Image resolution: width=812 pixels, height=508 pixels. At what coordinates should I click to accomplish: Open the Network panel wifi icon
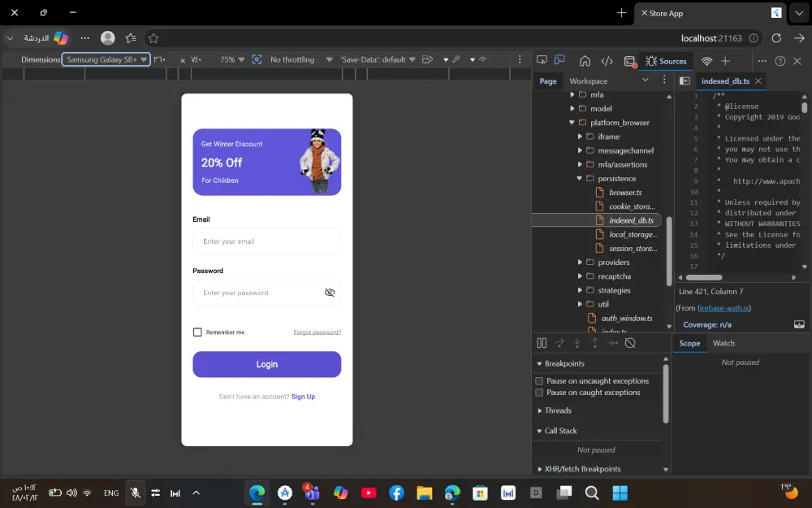pyautogui.click(x=706, y=61)
